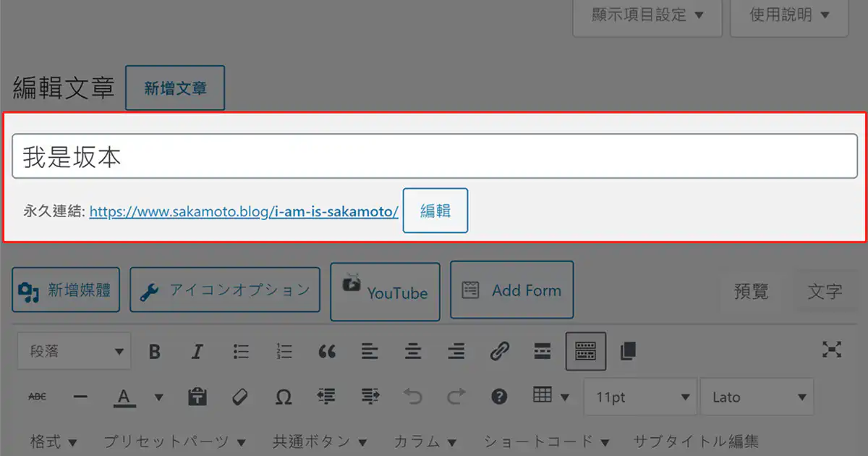This screenshot has width=868, height=456.
Task: Open the editor help question mark icon
Action: point(499,397)
